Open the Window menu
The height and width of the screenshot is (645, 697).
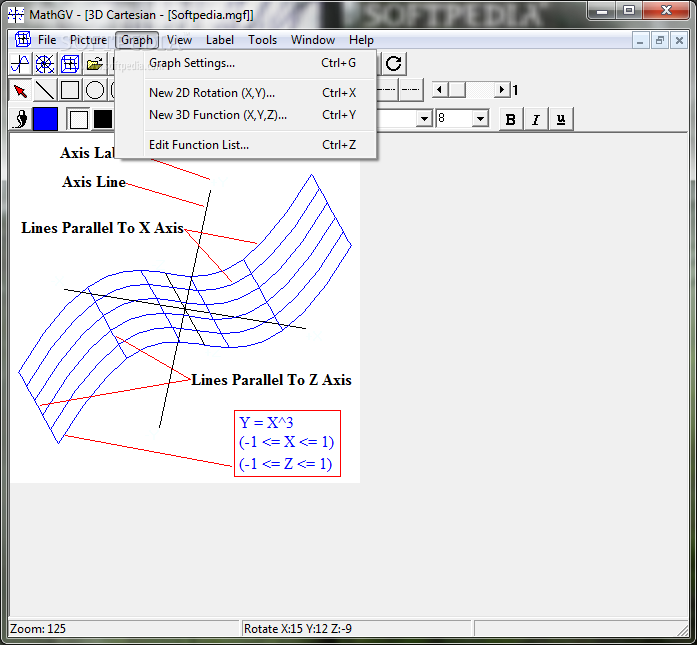click(313, 40)
